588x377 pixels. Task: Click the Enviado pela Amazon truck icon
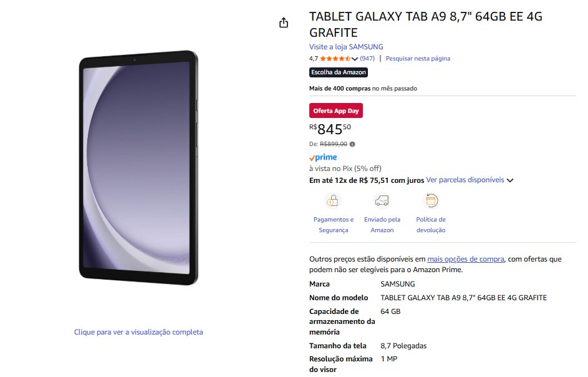click(x=382, y=200)
